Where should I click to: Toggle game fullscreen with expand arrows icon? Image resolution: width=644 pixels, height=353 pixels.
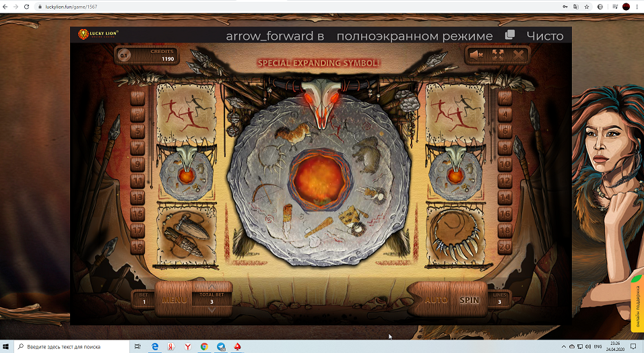[498, 55]
